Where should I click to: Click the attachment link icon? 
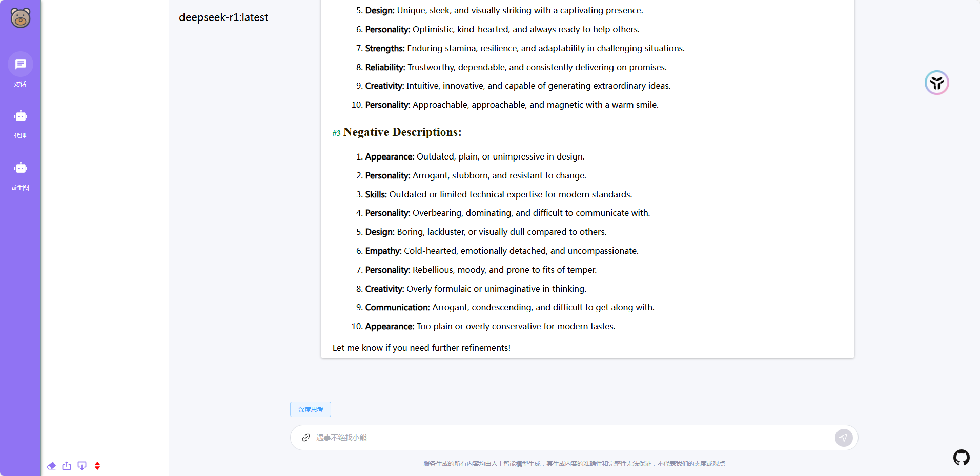pyautogui.click(x=306, y=438)
